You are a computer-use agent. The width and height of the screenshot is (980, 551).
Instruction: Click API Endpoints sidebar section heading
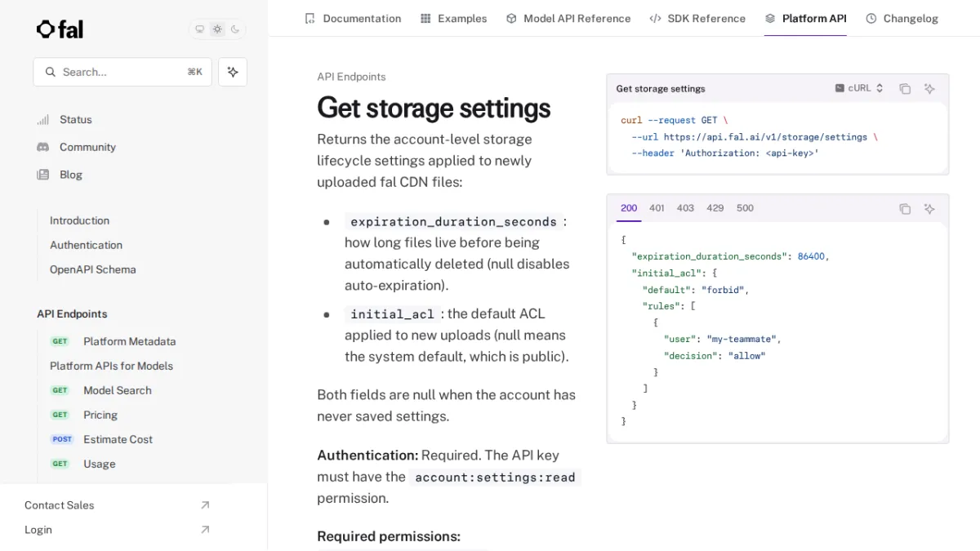click(72, 313)
